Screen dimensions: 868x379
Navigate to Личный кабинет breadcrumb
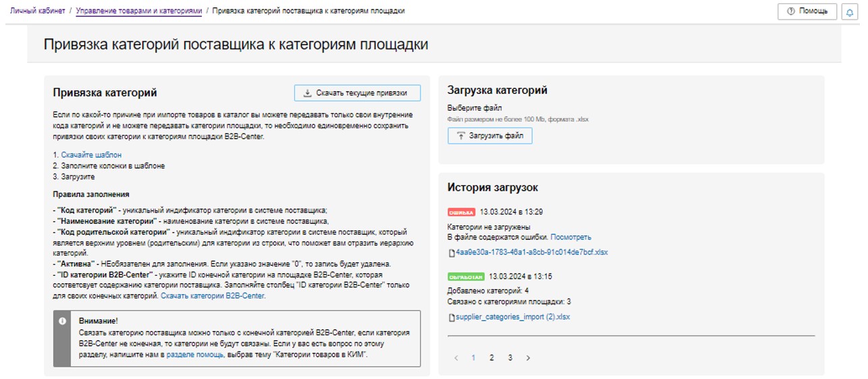pos(37,11)
